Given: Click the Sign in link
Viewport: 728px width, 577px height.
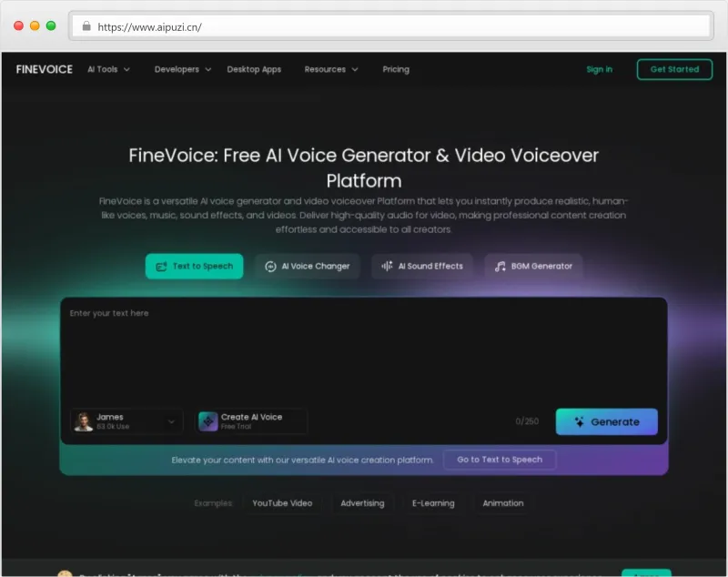Looking at the screenshot, I should (x=599, y=69).
